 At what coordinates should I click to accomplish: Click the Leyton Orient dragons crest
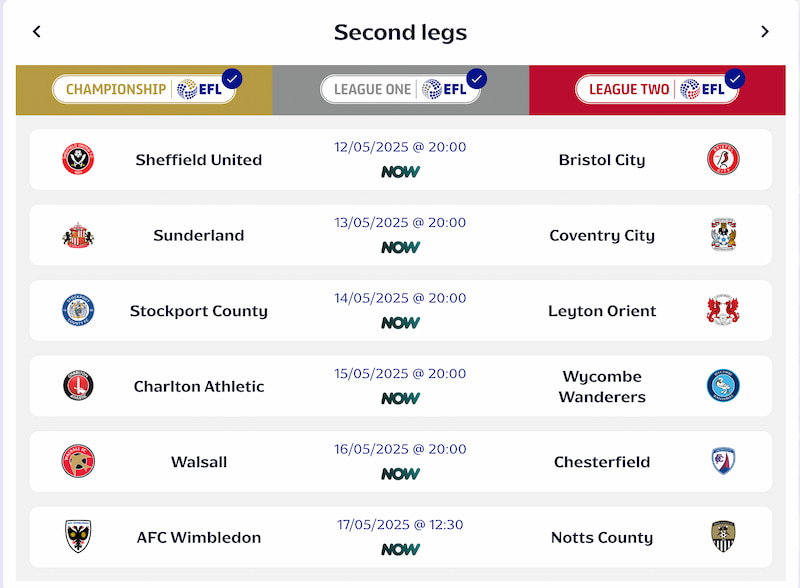pos(723,310)
